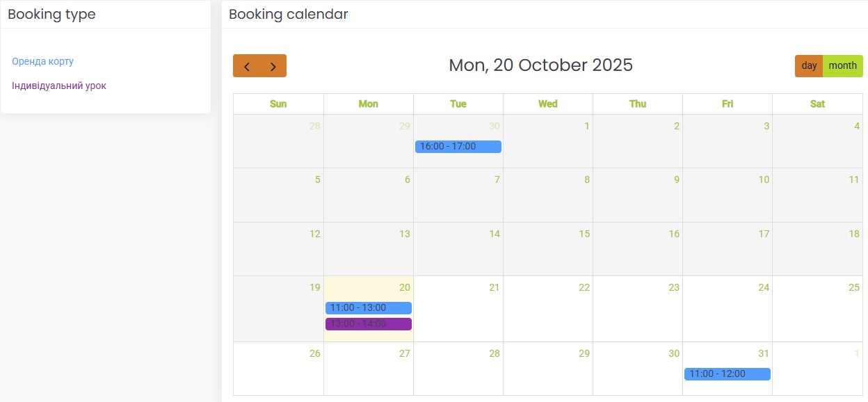Click the calendar title Mon, 20 October 2025
This screenshot has height=402, width=868.
[x=540, y=65]
